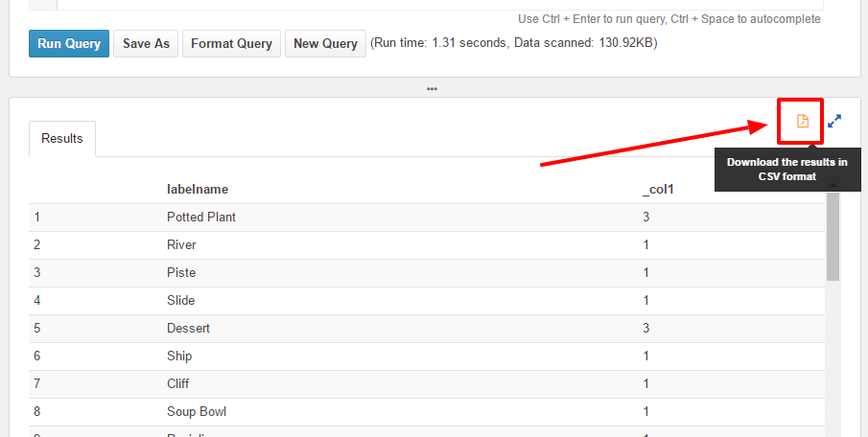Click the _col1 column header
Screen dimensions: 868x437
[658, 189]
